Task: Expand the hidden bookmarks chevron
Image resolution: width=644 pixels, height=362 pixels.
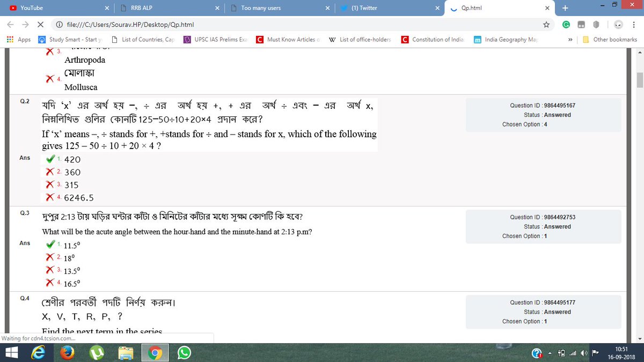Action: (x=570, y=40)
